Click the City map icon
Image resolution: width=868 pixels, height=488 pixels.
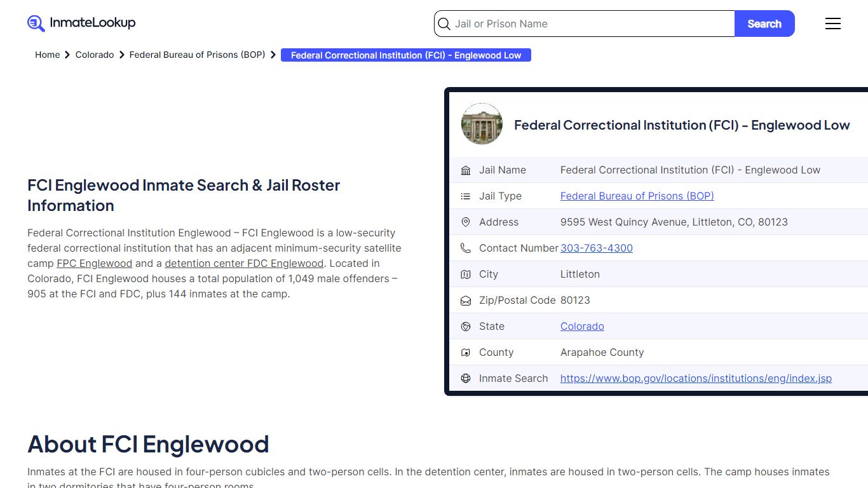(x=466, y=274)
